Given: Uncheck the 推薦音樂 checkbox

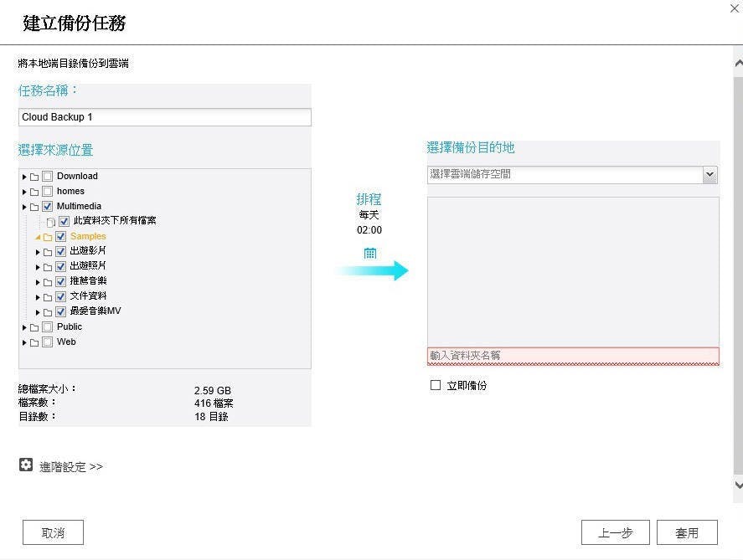Looking at the screenshot, I should tap(60, 281).
